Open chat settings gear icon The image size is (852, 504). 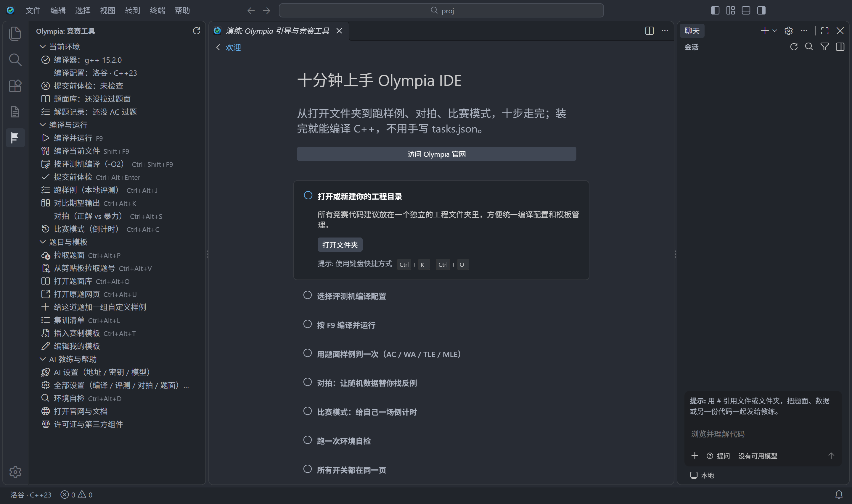pos(788,31)
